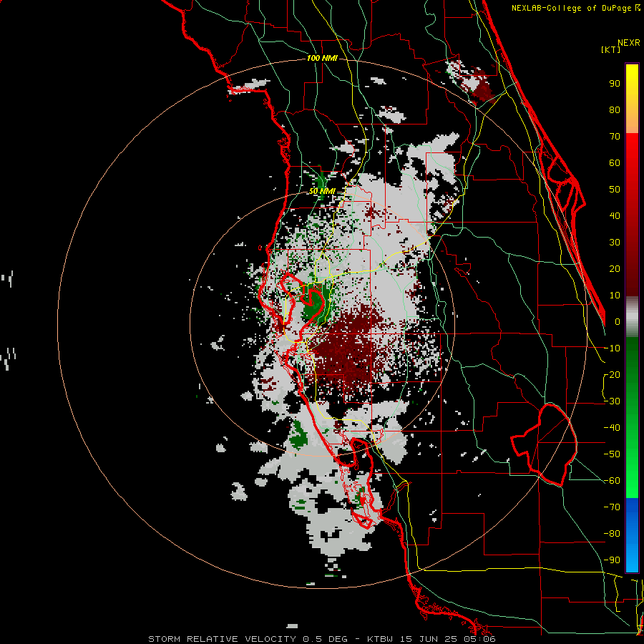Viewport: 644px width, 644px height.
Task: Click the -80 value on velocity scale
Action: tap(612, 534)
